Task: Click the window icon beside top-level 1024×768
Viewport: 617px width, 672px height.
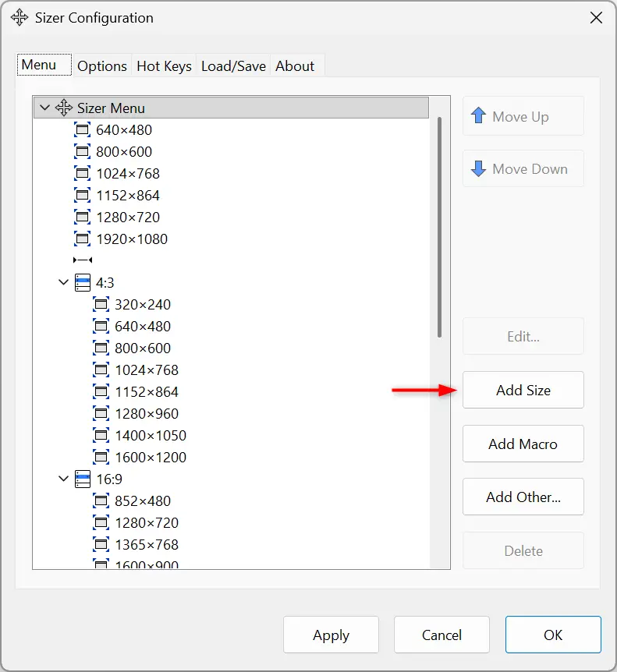Action: (x=83, y=173)
